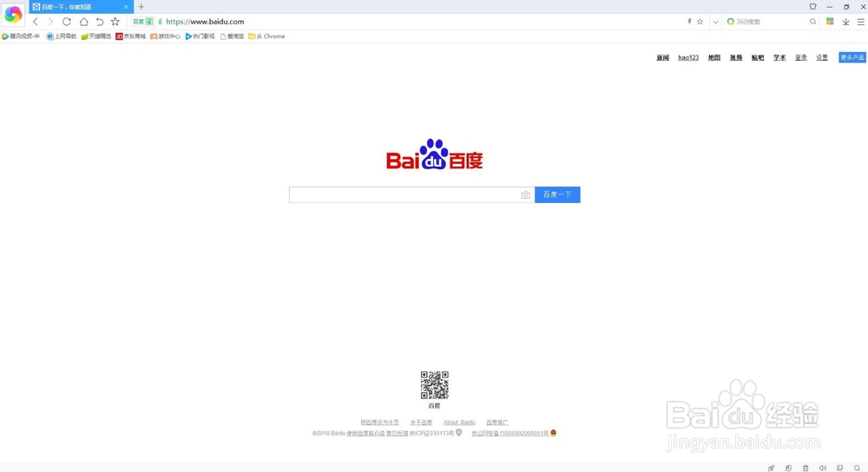
Task: Click the circular clock icon beside the rocket
Action: point(788,469)
